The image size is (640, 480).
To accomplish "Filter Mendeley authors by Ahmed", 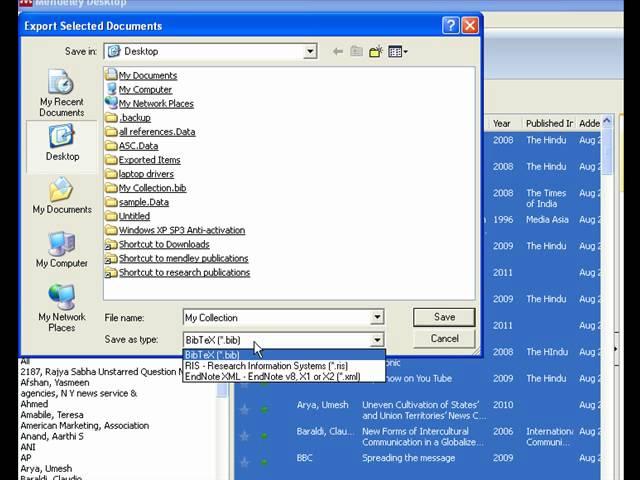I will click(34, 404).
